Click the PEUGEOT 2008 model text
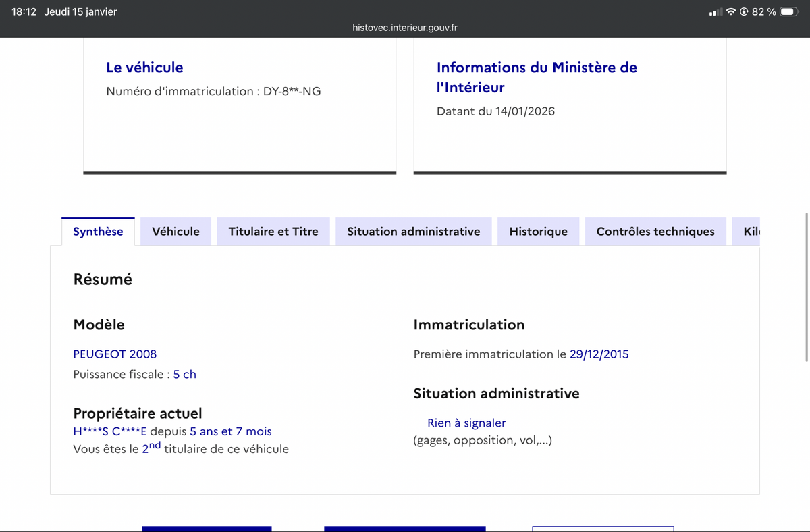This screenshot has height=532, width=810. coord(115,354)
